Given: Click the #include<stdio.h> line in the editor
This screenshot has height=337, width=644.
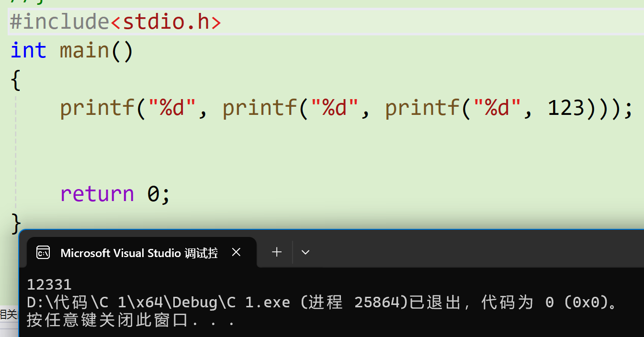Looking at the screenshot, I should click(x=115, y=22).
